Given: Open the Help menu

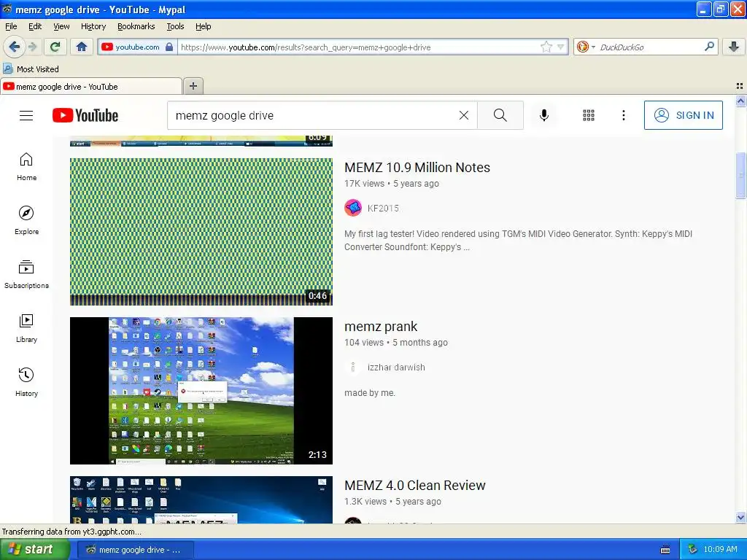Looking at the screenshot, I should (203, 26).
